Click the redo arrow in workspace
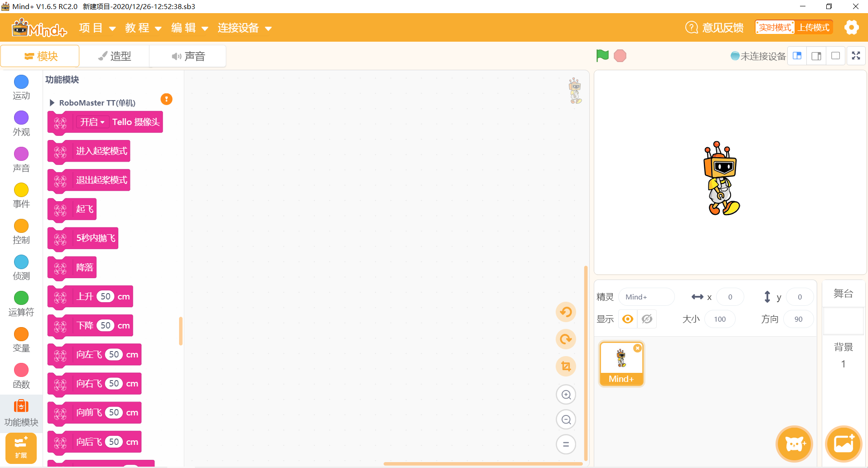Screen dimensions: 868x468 566,339
